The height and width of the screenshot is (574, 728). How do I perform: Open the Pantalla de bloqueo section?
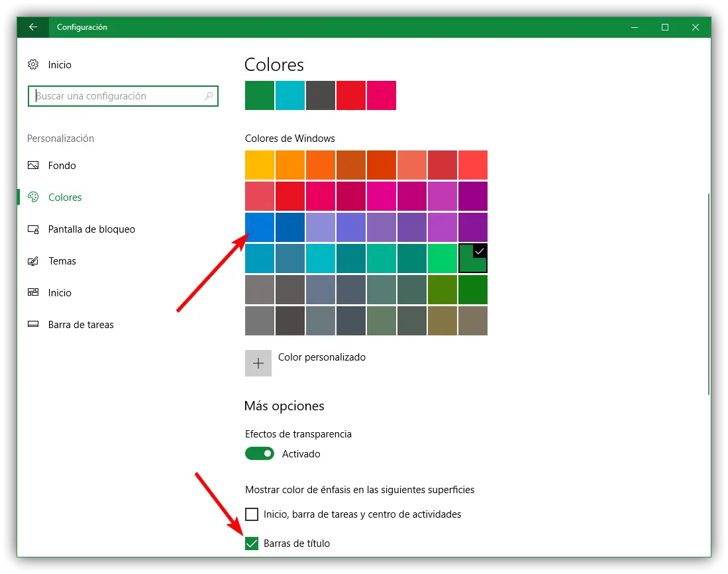(91, 229)
